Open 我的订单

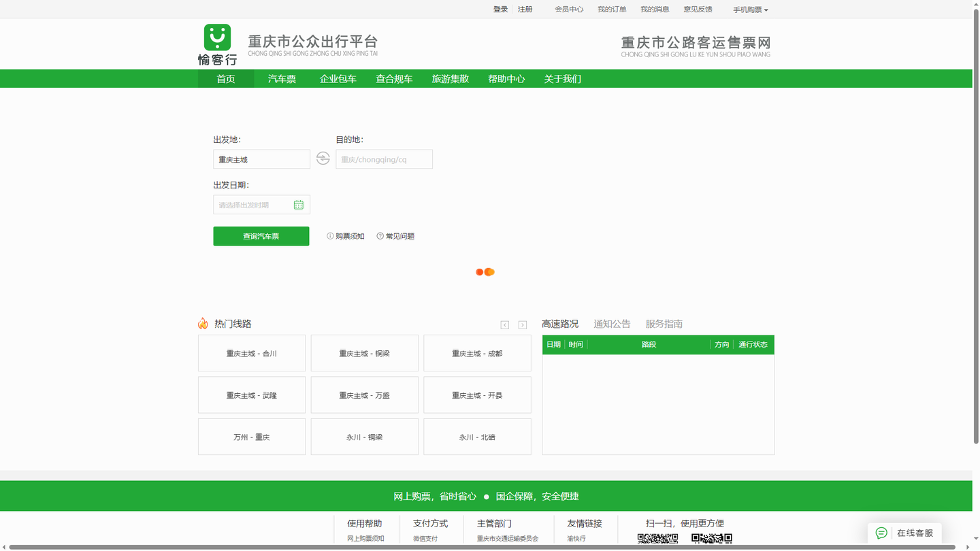pos(612,10)
